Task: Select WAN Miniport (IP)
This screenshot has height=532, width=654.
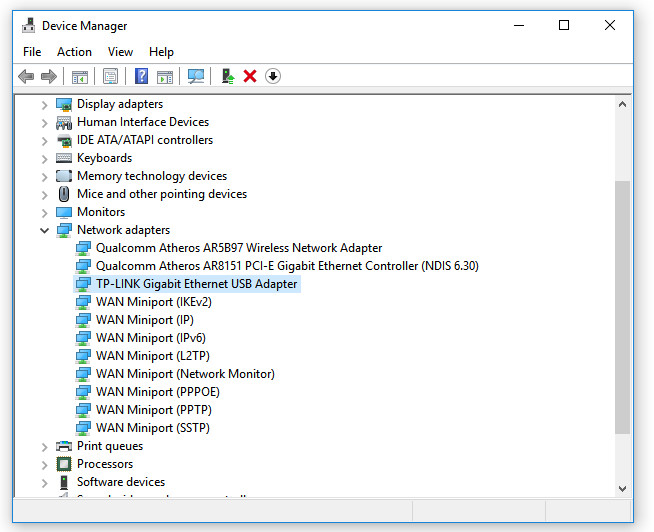Action: [145, 320]
